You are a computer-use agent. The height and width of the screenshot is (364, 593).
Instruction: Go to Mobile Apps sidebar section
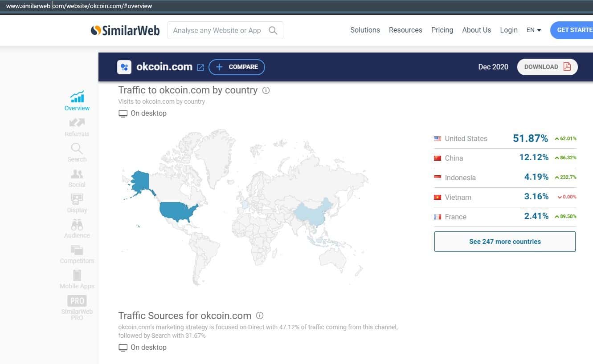77,279
